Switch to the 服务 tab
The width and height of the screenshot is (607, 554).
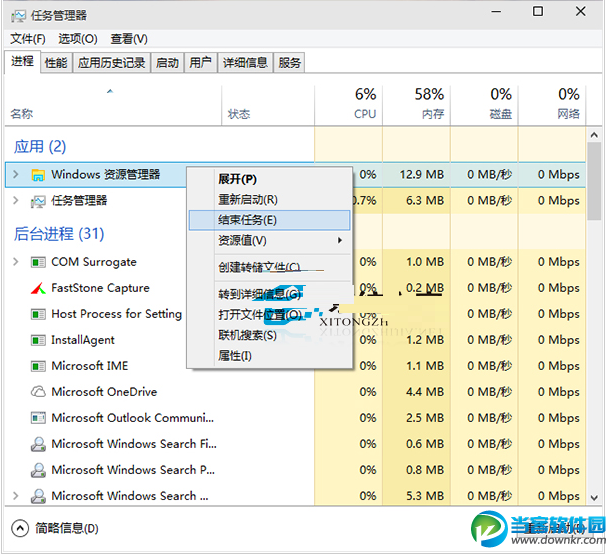pyautogui.click(x=290, y=63)
